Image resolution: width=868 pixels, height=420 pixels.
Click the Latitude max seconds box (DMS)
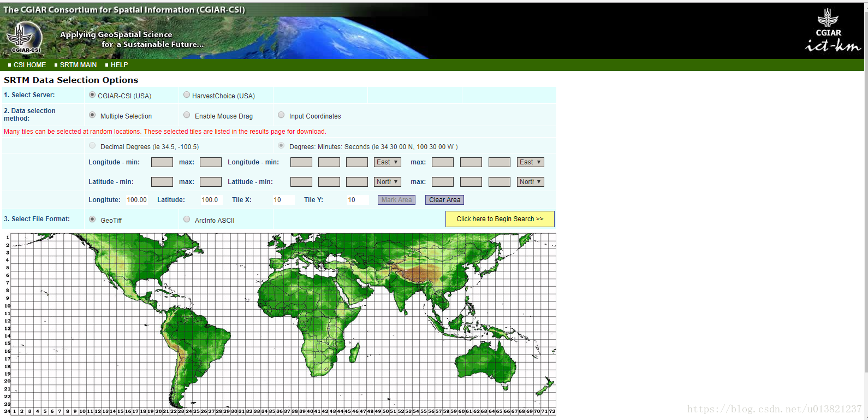(500, 182)
